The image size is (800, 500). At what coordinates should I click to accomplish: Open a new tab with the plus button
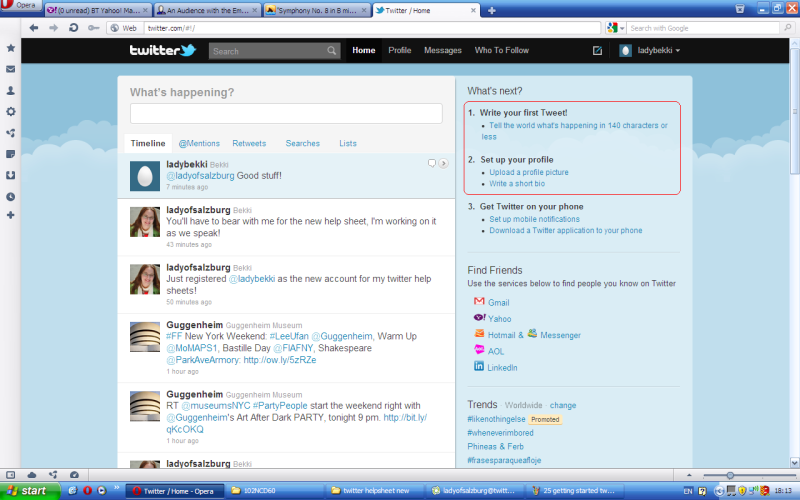pyautogui.click(x=491, y=10)
